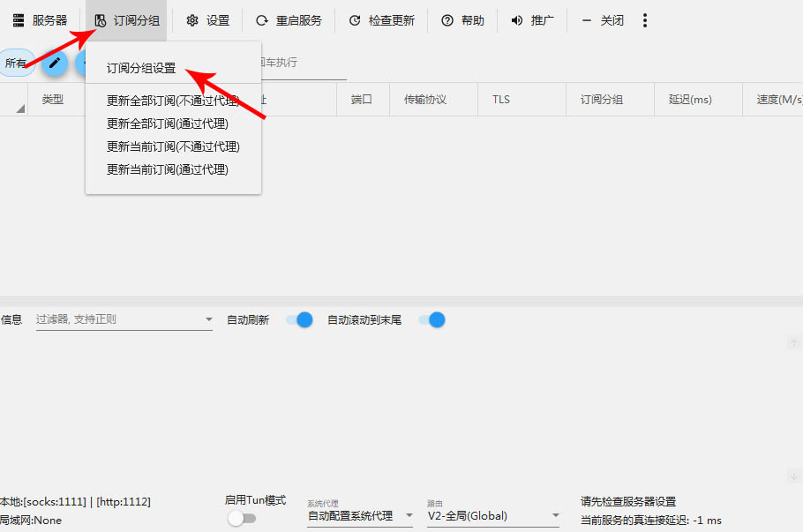This screenshot has height=532, width=803.
Task: Enable the 启用Tun模式 switch
Action: [x=241, y=519]
